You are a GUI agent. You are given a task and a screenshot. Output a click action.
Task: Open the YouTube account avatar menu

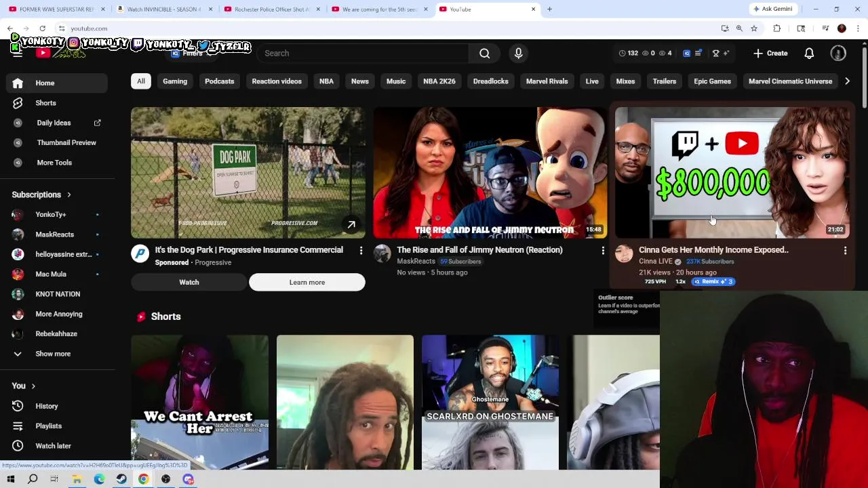tap(838, 54)
